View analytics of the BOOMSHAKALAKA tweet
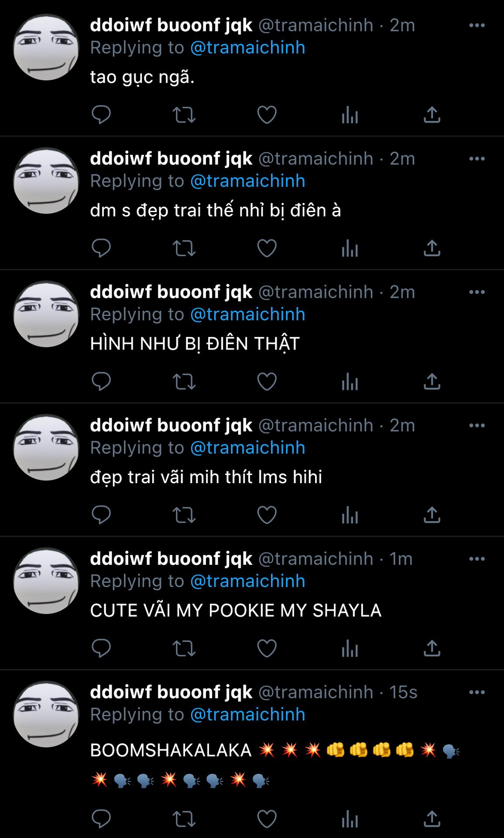The width and height of the screenshot is (504, 838). tap(350, 819)
